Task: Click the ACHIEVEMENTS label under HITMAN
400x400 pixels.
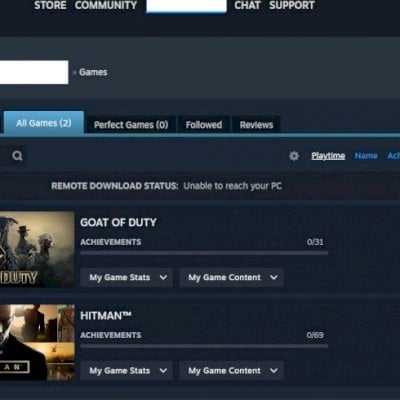Action: [111, 335]
